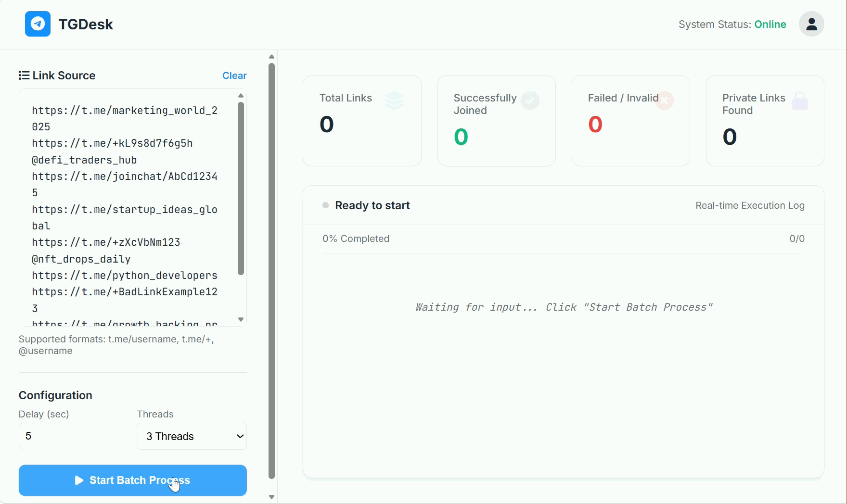
Task: Click the lock icon on Private Links Found card
Action: (x=800, y=101)
